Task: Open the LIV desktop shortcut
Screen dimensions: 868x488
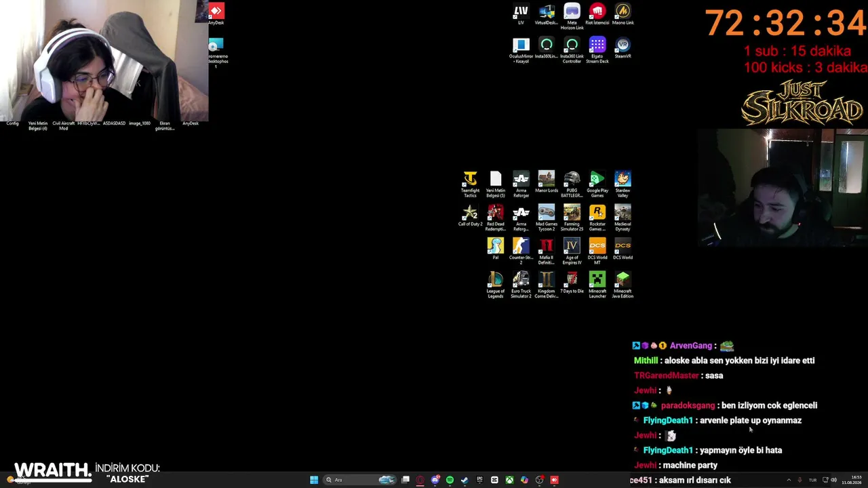Action: [521, 14]
